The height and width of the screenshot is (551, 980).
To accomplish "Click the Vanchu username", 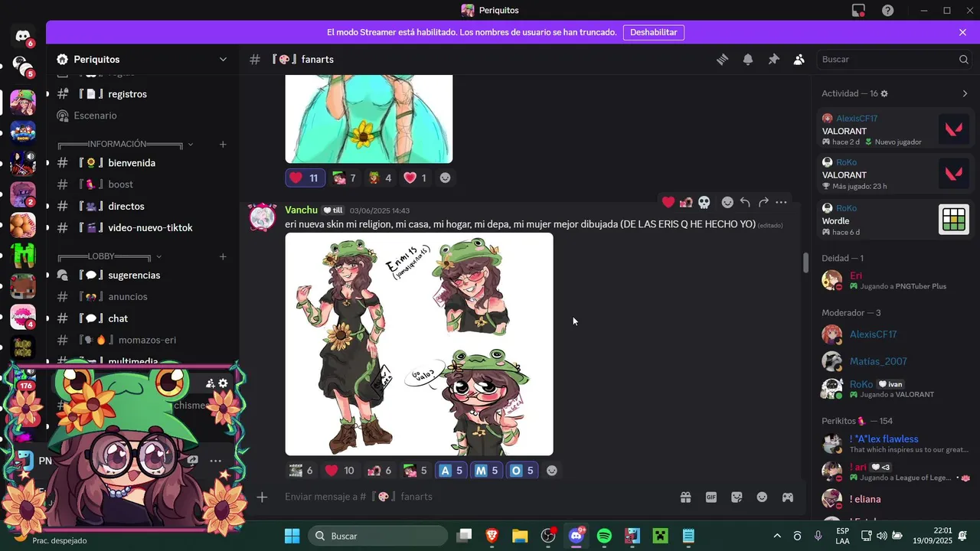I will click(301, 210).
